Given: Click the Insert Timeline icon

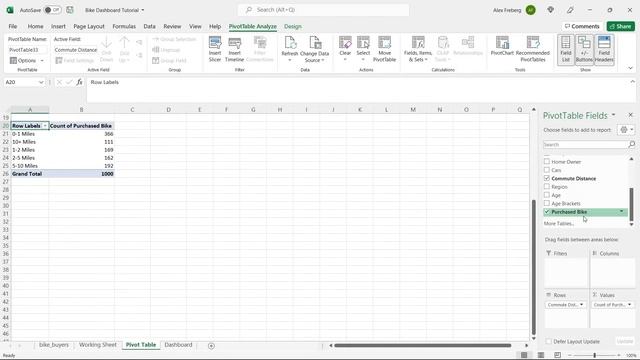Looking at the screenshot, I should pyautogui.click(x=234, y=49).
